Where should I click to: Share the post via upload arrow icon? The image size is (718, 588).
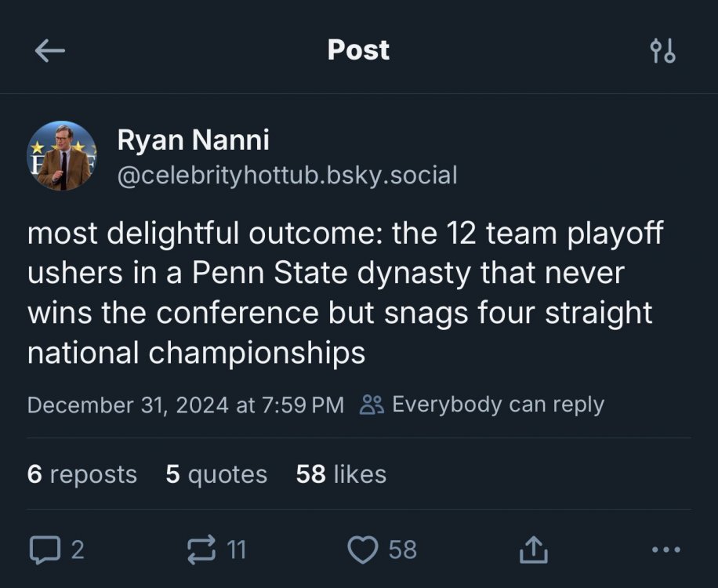533,550
